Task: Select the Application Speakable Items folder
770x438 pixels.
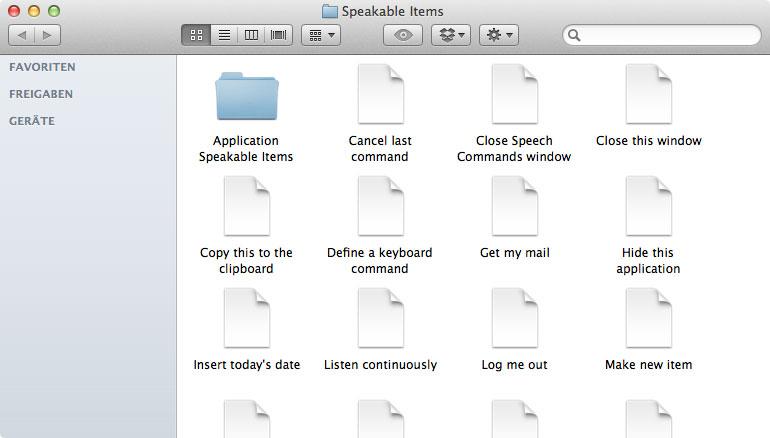Action: coord(247,96)
